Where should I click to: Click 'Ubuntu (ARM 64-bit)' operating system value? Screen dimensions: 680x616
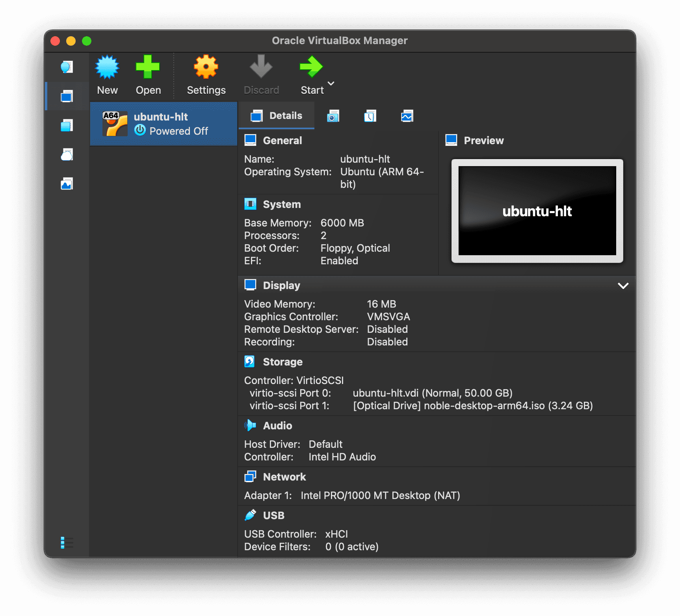coord(382,178)
